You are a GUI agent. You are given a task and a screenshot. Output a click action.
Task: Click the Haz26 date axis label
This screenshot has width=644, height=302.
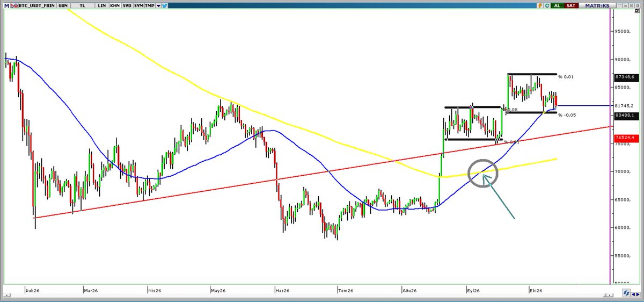(x=281, y=290)
